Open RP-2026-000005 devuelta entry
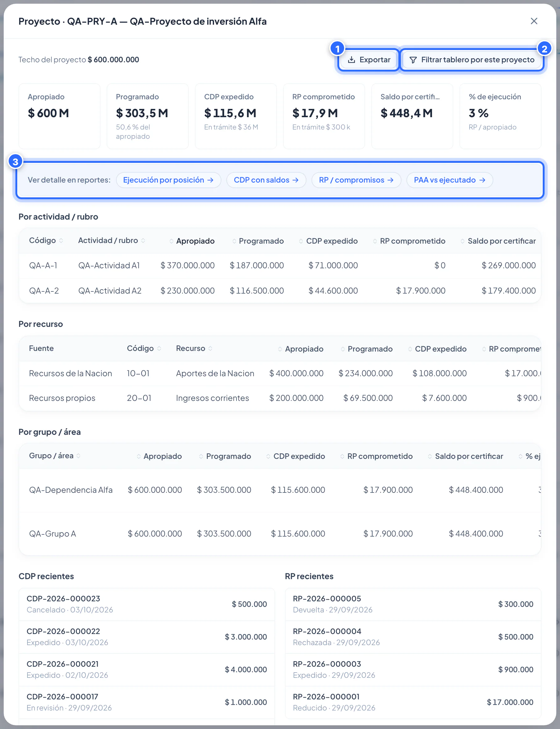560x729 pixels. pos(413,604)
